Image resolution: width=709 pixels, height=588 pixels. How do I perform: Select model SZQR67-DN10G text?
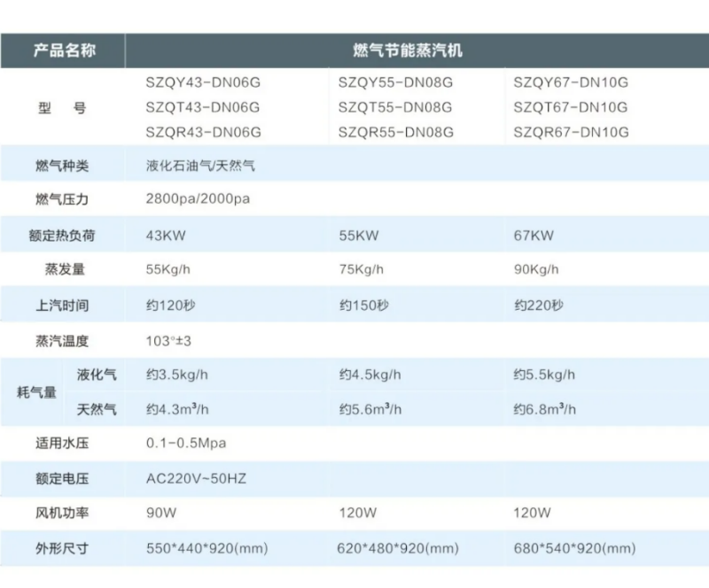(571, 133)
